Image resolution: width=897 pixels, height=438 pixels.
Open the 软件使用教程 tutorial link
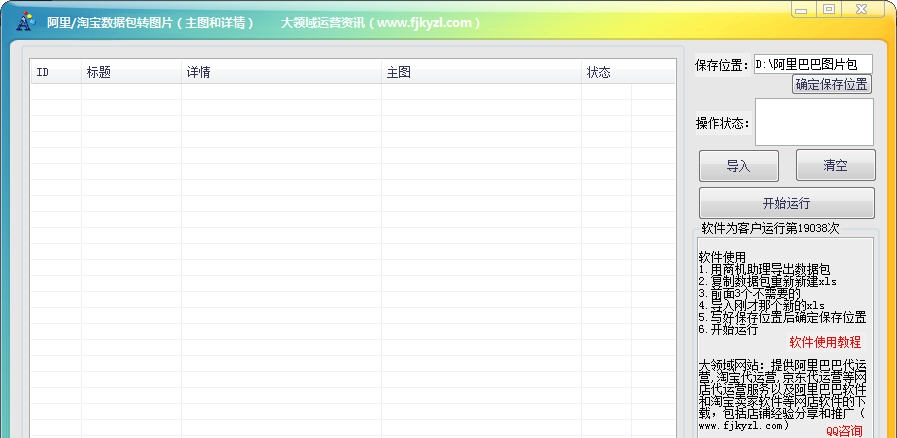point(825,343)
